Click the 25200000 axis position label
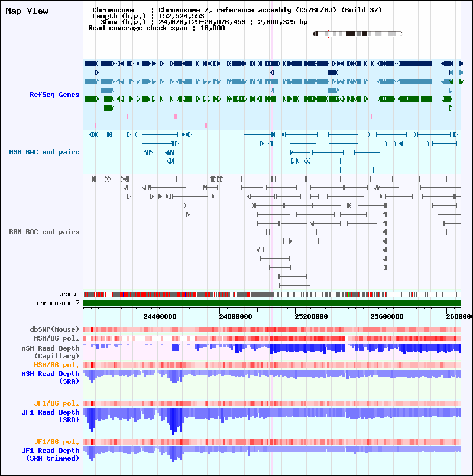 311,316
